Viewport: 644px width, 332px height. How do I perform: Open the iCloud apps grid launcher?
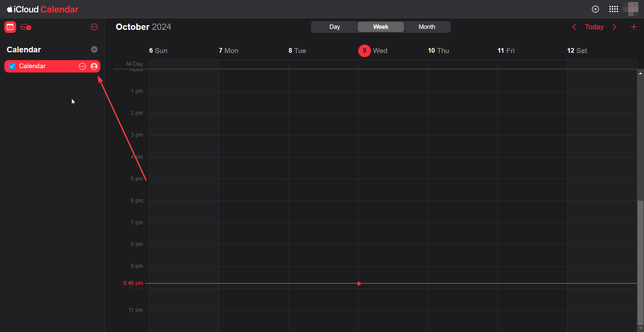(x=613, y=9)
